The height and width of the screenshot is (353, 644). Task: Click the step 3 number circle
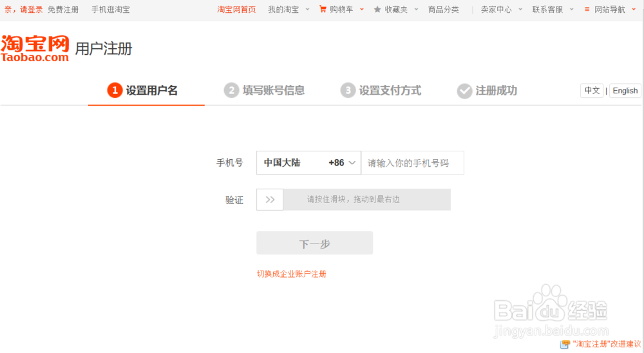coord(348,90)
